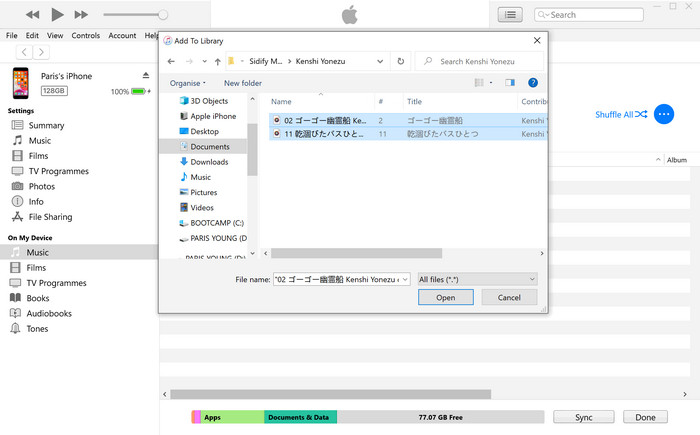
Task: Click New folder
Action: pos(243,83)
